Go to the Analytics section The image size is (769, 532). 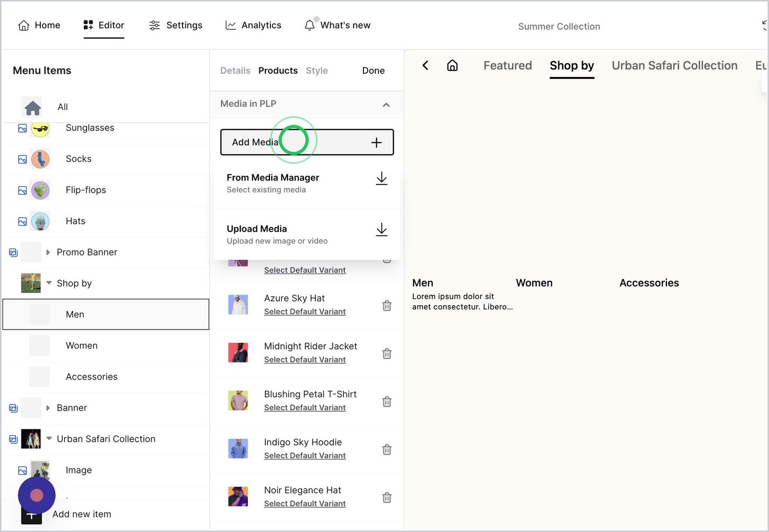(253, 25)
